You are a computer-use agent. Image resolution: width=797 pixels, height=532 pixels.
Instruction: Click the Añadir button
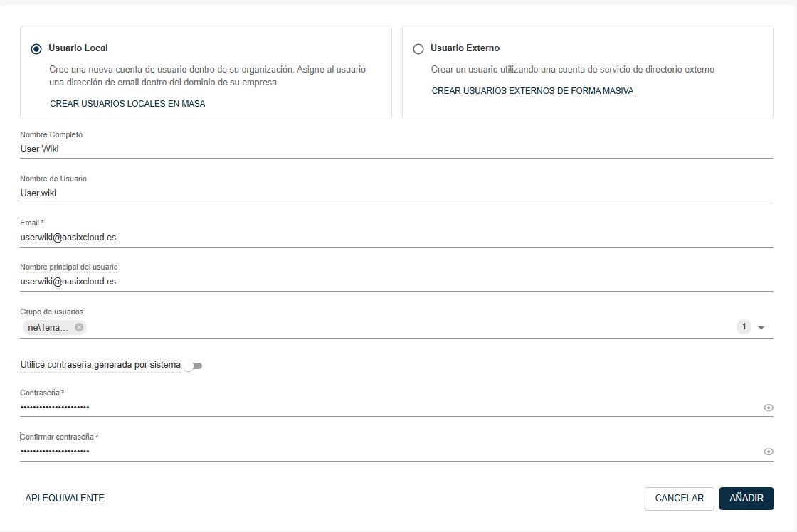(x=746, y=499)
